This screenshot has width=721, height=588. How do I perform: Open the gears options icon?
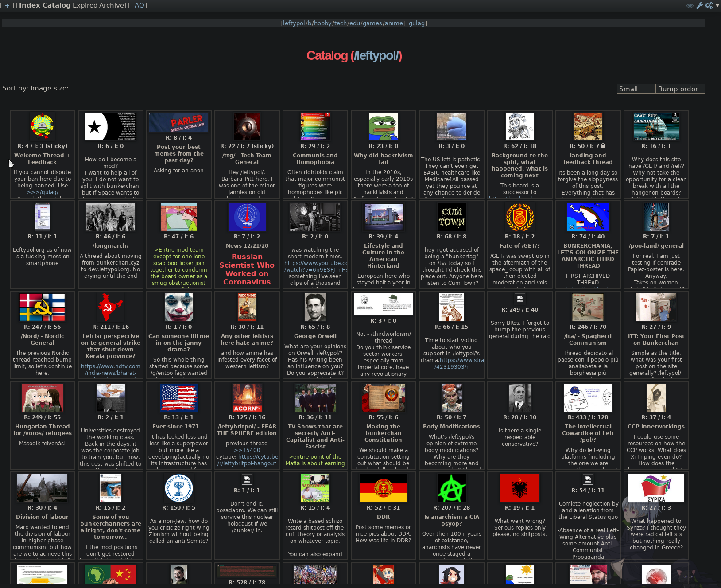(x=709, y=5)
